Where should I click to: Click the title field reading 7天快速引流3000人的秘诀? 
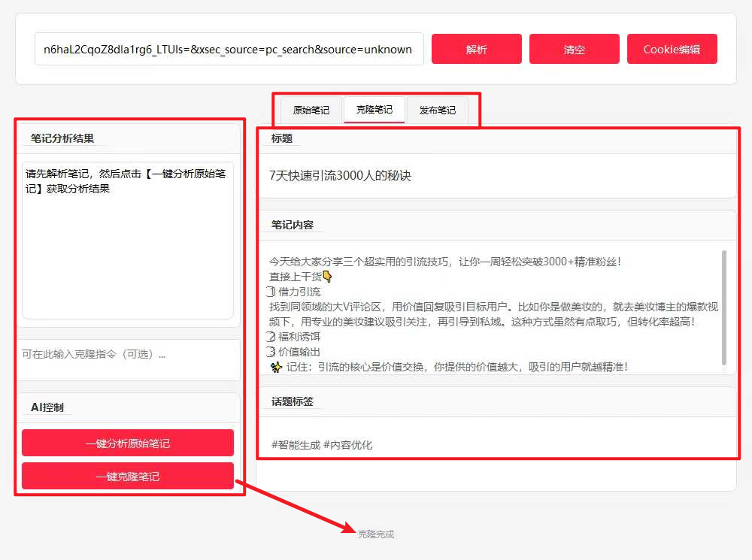495,176
